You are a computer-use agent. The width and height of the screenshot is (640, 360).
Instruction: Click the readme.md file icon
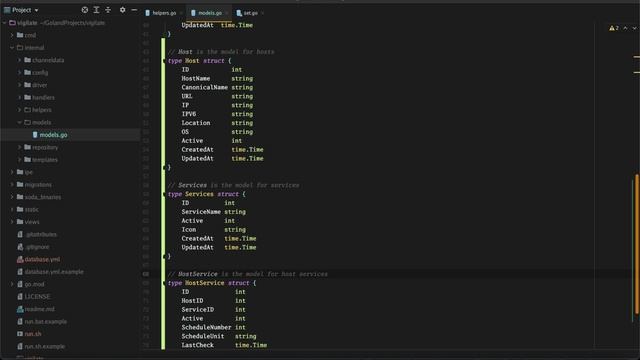pyautogui.click(x=20, y=309)
